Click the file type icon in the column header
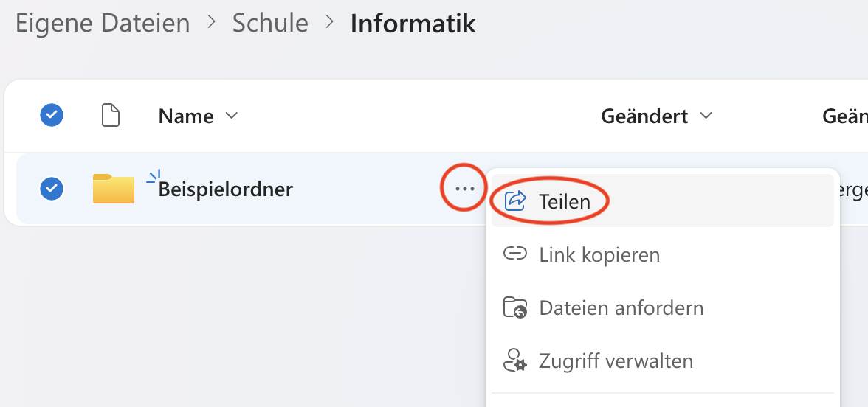Screen dimensions: 868x407 (110, 116)
